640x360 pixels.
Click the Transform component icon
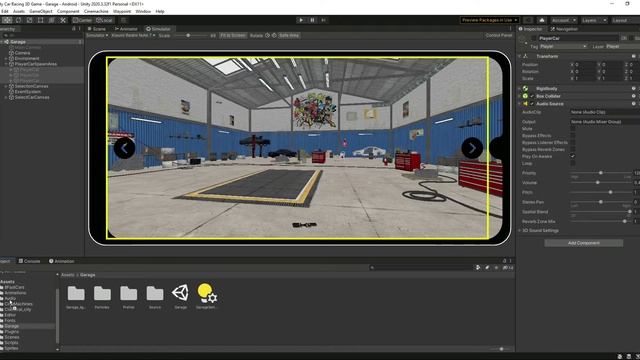tap(526, 56)
